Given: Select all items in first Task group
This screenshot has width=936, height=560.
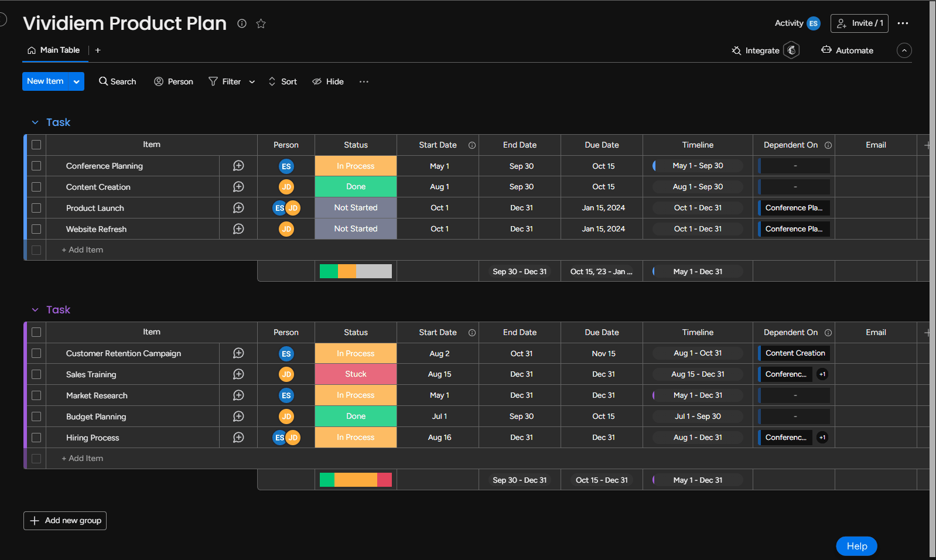Looking at the screenshot, I should pos(36,145).
